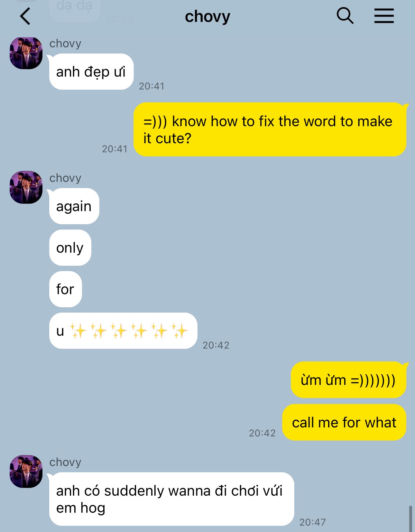Tap the "again" message bubble
This screenshot has width=415, height=532.
[x=74, y=206]
